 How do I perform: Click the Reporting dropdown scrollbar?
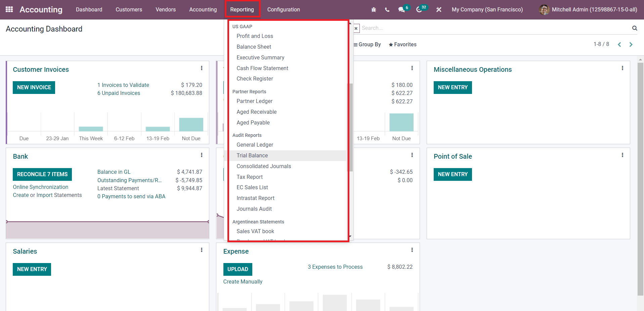click(x=350, y=127)
